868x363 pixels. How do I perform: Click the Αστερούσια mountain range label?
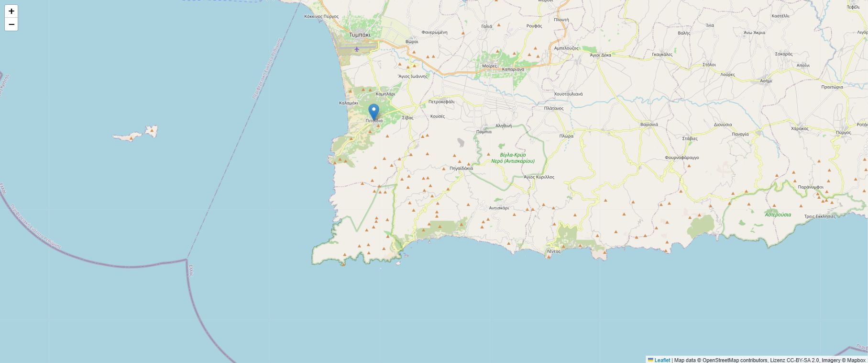click(x=778, y=215)
